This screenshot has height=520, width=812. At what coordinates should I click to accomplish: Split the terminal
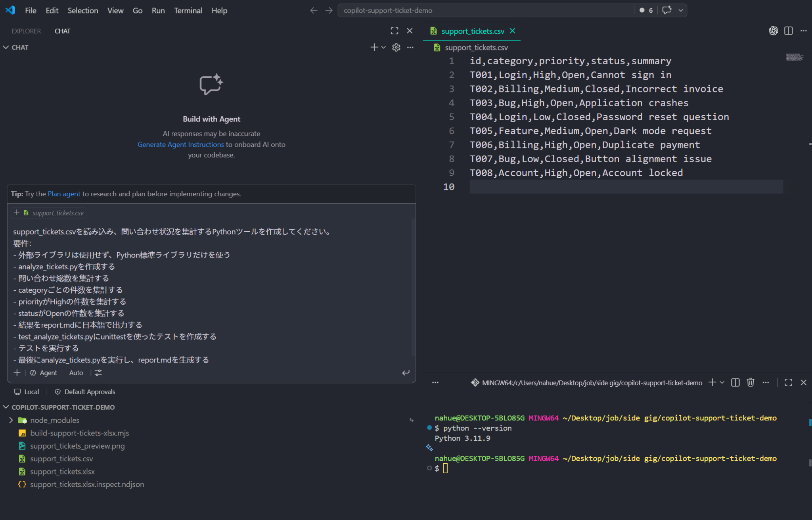pos(735,382)
